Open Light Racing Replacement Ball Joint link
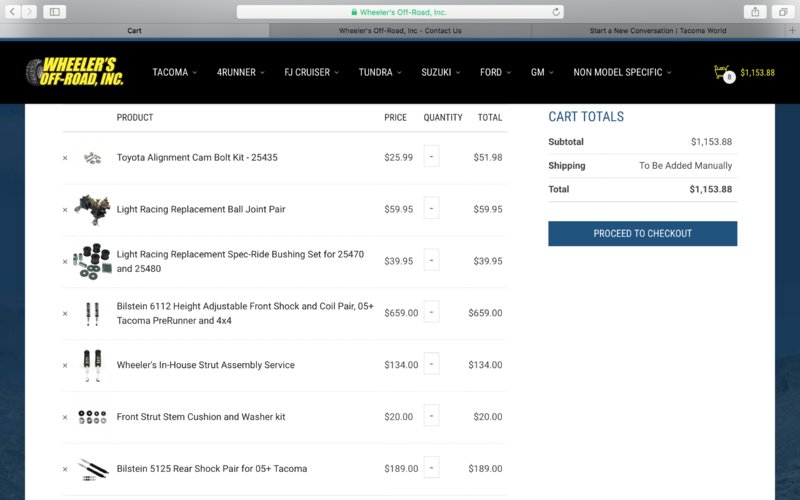800x500 pixels. coord(201,209)
